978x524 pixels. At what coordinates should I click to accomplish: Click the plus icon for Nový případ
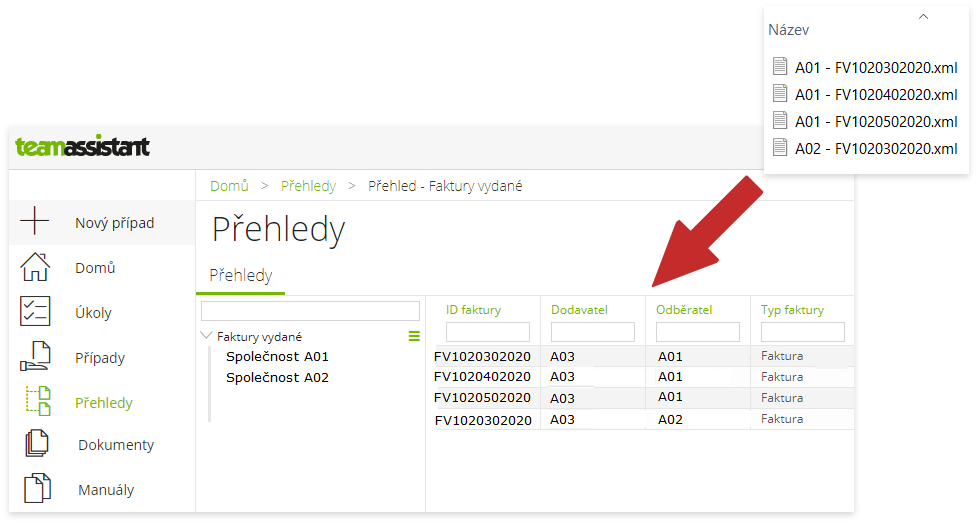35,221
